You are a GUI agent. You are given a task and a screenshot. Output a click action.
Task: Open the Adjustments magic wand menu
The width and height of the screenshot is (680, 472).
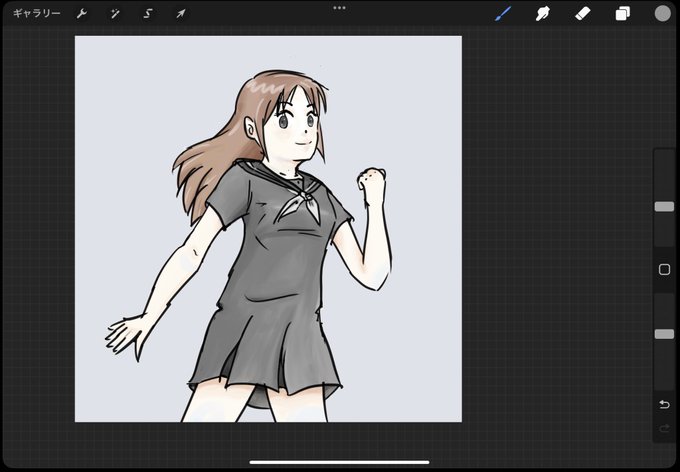pyautogui.click(x=115, y=14)
